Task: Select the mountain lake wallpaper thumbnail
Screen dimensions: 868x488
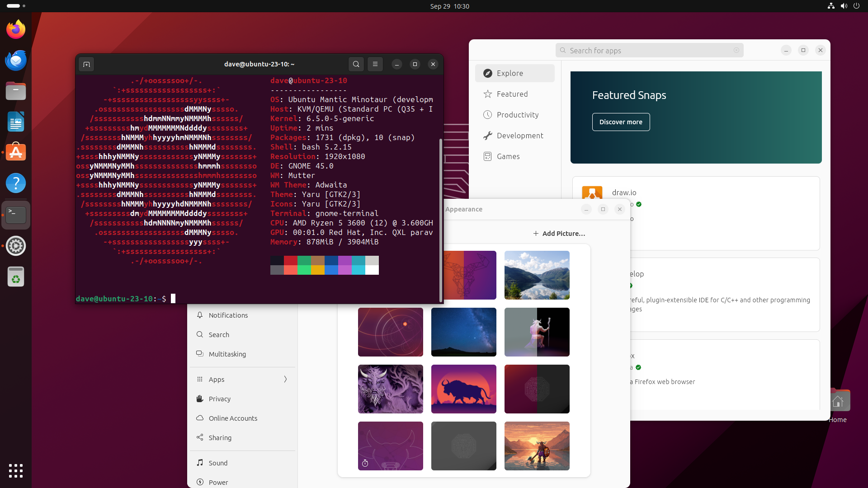Action: click(x=537, y=275)
